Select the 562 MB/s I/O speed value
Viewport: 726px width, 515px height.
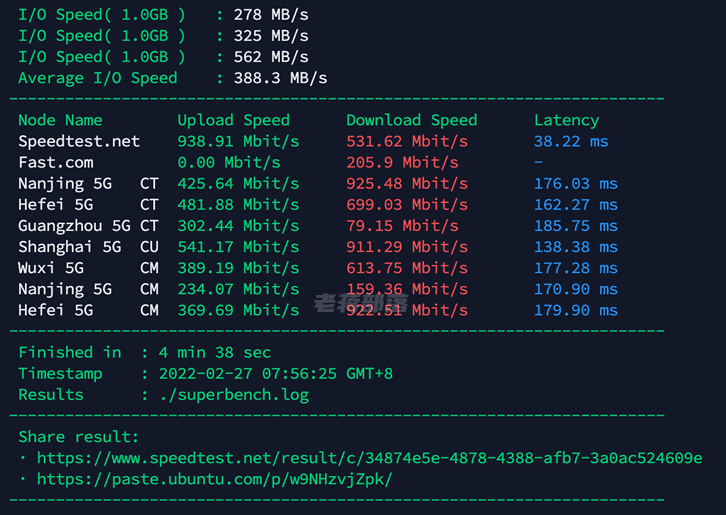[271, 57]
